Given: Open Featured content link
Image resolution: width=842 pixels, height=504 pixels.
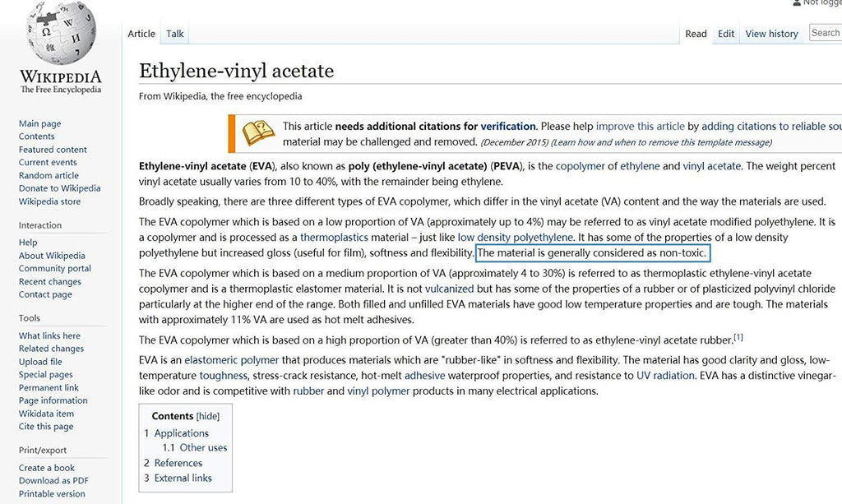Looking at the screenshot, I should 53,150.
